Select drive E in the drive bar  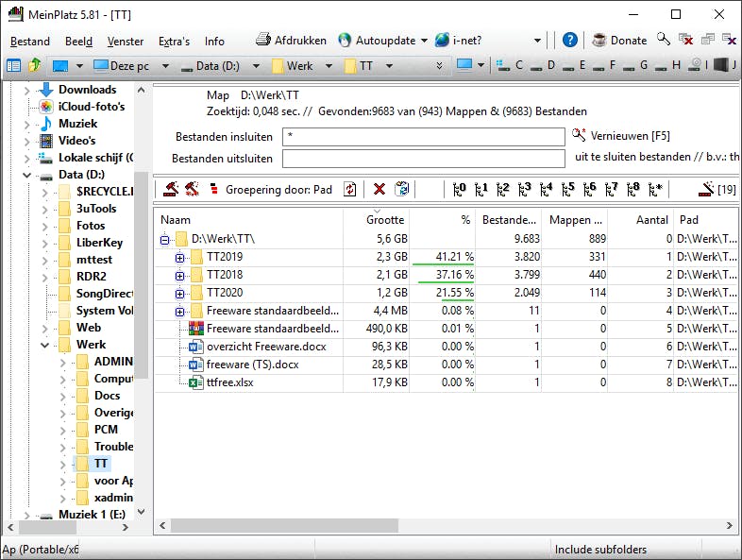coord(575,65)
